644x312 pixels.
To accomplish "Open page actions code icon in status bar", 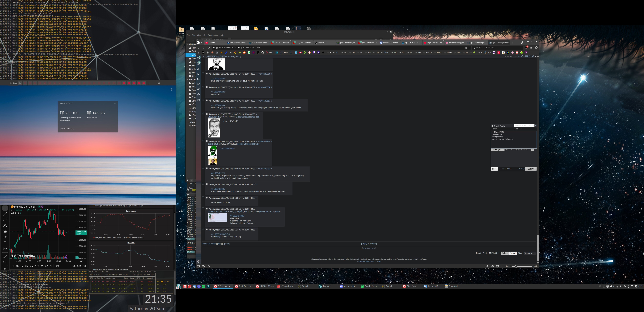I will [x=502, y=266].
